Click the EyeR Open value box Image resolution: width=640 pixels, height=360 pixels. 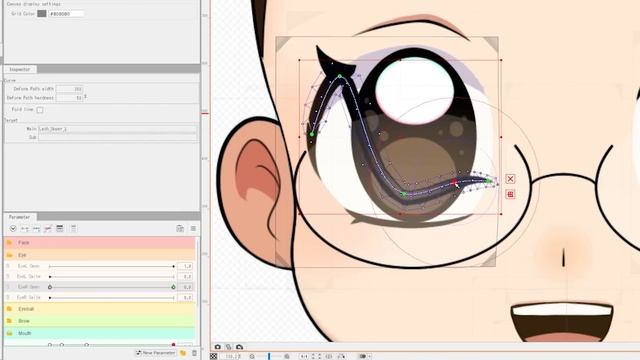pos(185,287)
